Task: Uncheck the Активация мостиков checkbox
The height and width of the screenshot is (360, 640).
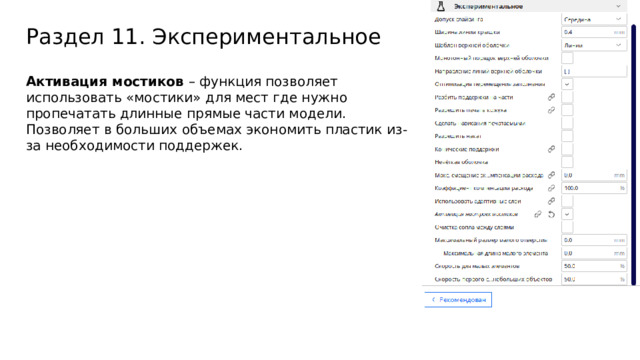Action: (x=567, y=214)
